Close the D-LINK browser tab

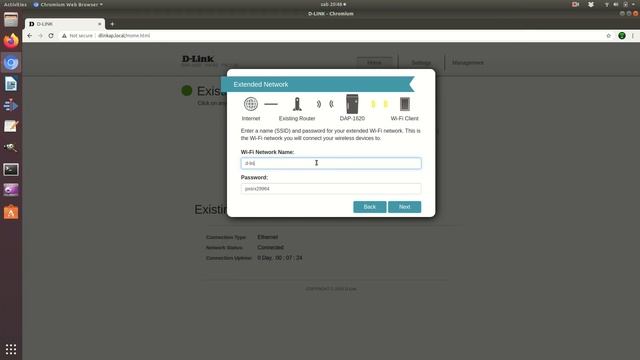(100, 24)
